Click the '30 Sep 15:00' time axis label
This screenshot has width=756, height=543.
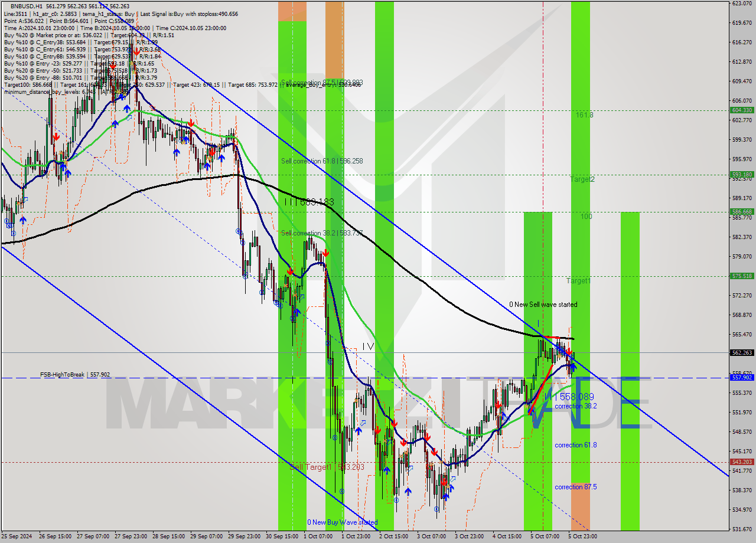click(x=281, y=537)
